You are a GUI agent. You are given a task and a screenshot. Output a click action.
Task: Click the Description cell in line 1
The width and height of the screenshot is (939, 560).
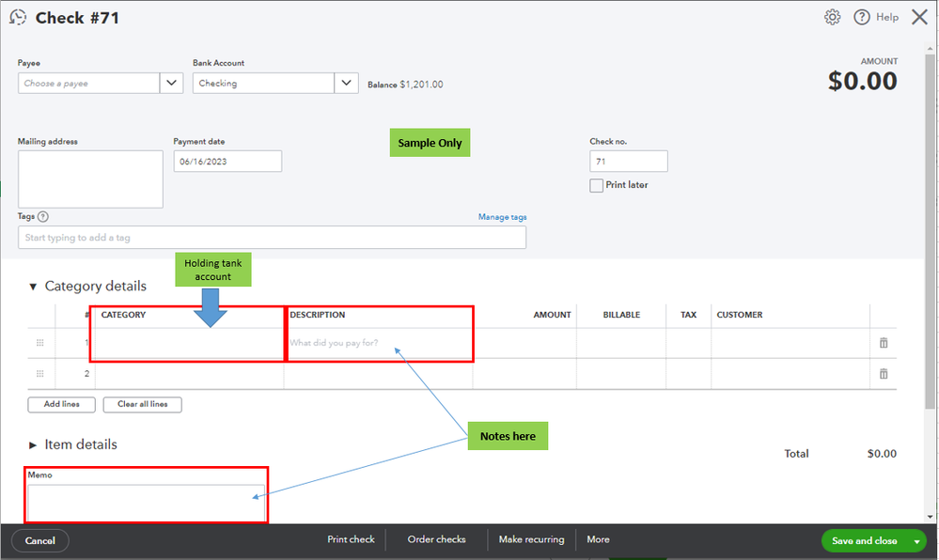(379, 343)
